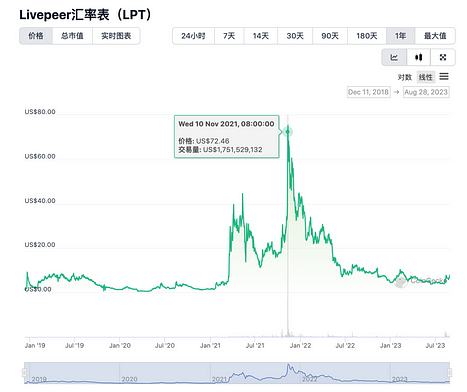Viewport: 467px width, 392px height.
Task: Open fullscreen chart icon
Action: [443, 57]
